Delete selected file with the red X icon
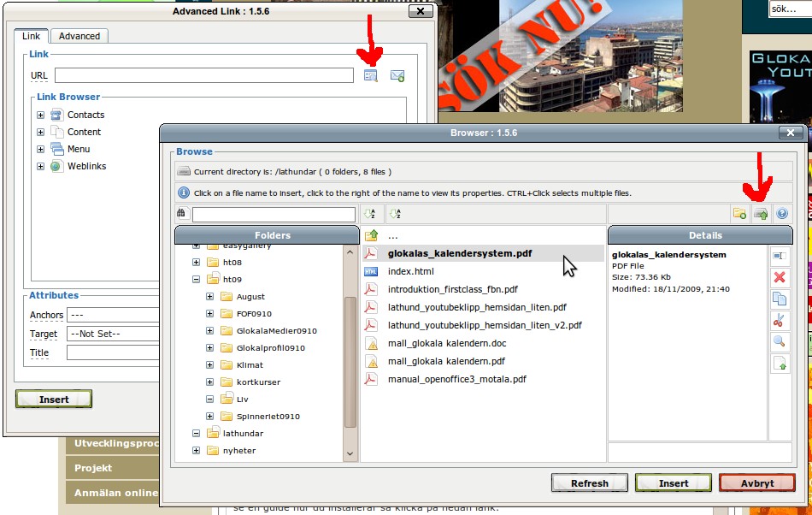 [x=780, y=277]
